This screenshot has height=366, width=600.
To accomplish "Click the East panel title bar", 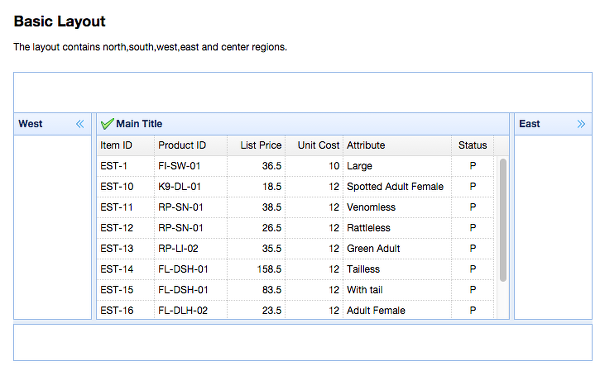I will [x=553, y=124].
